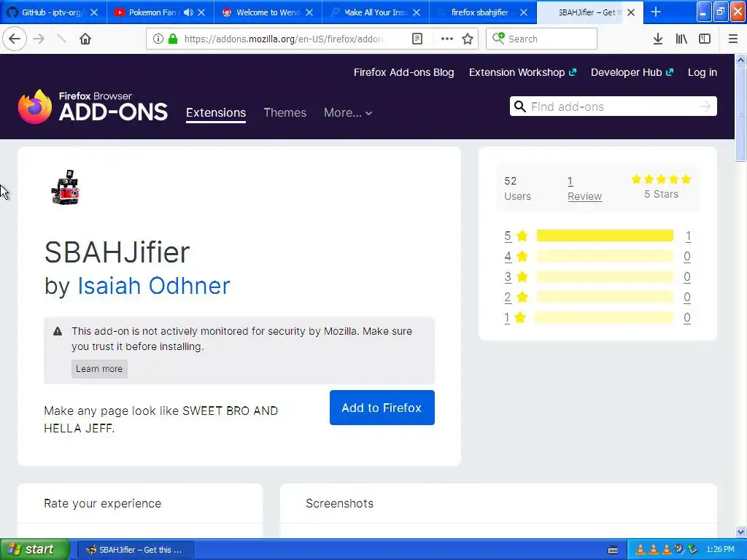Image resolution: width=747 pixels, height=560 pixels.
Task: Click the taskbar clock 1:26 PM
Action: pos(720,550)
